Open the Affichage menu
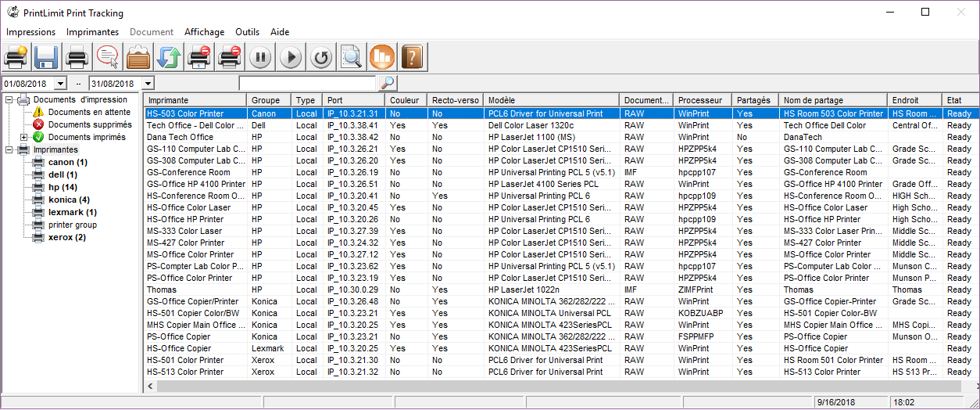 (204, 32)
